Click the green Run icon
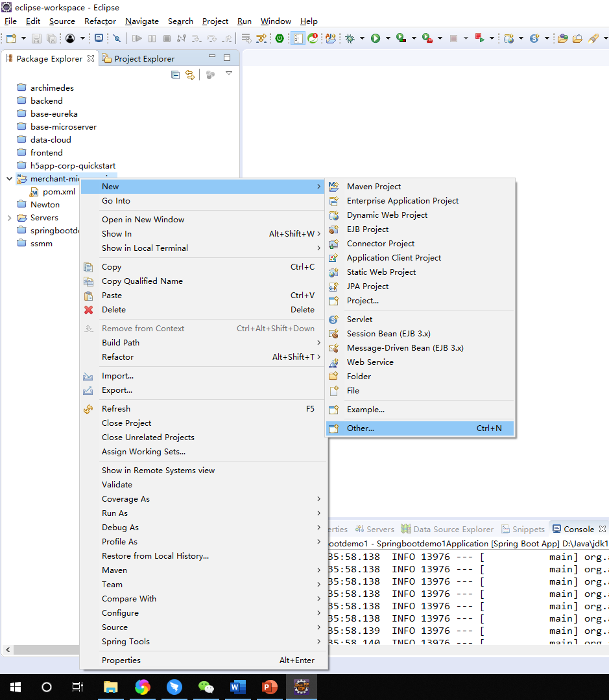Screen dimensions: 609x700 coord(376,38)
